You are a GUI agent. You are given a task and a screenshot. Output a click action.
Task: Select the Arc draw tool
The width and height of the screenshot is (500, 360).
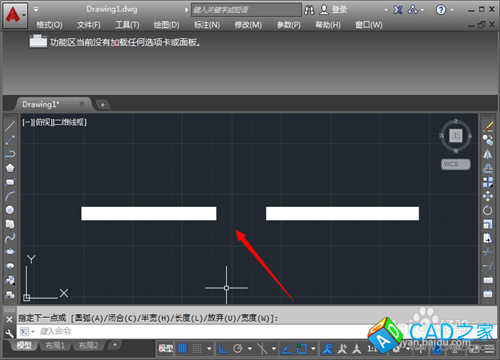(10, 196)
